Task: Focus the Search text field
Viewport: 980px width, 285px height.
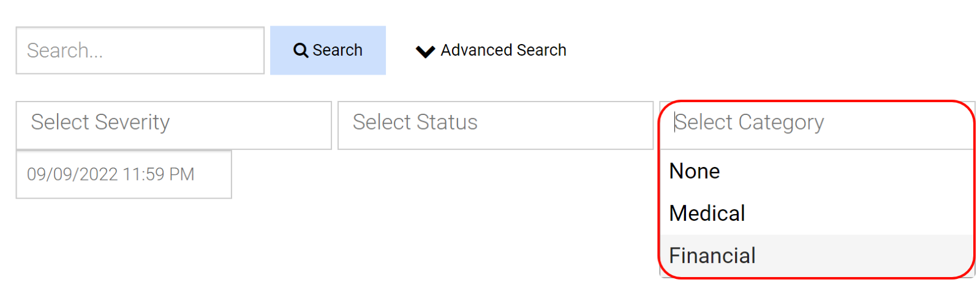Action: [140, 50]
